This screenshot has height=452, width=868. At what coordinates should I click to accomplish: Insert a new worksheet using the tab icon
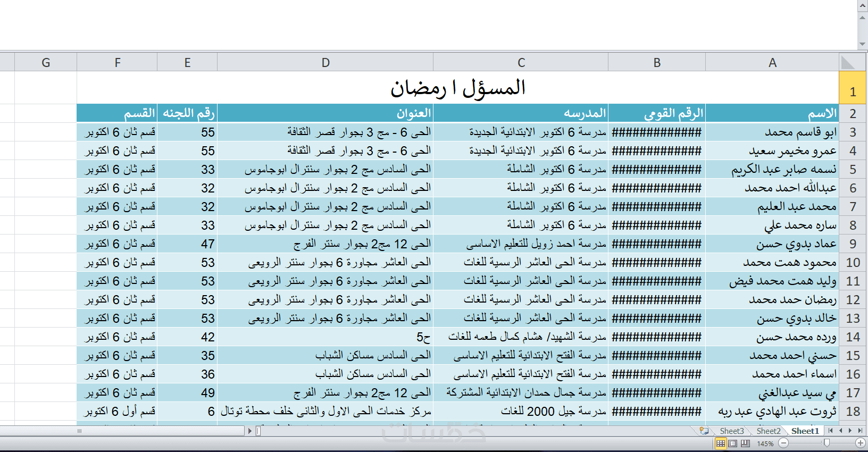click(705, 431)
